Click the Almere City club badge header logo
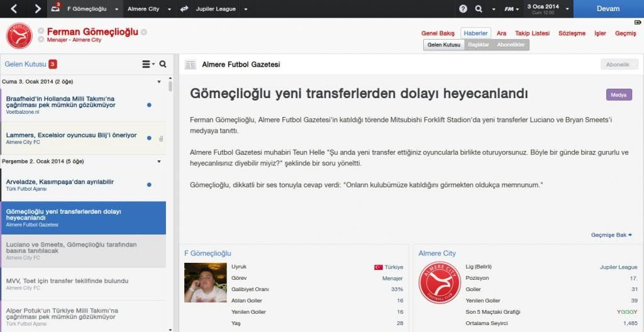This screenshot has width=644, height=332. [19, 36]
